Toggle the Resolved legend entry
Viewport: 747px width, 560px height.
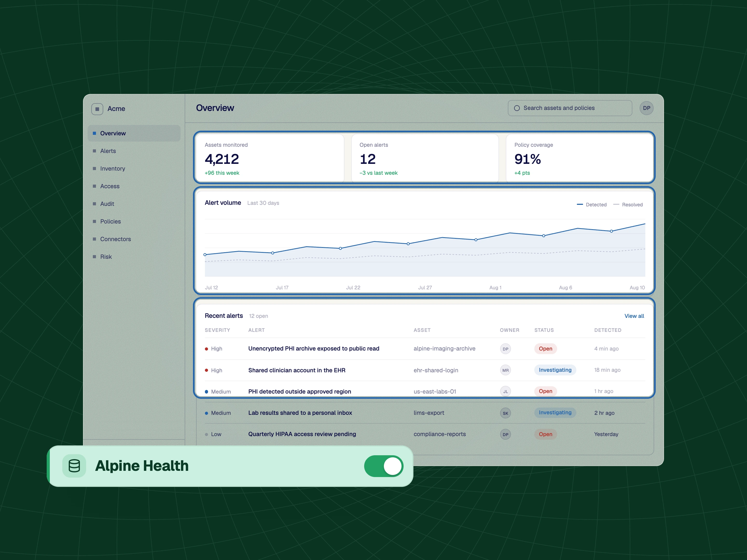628,205
